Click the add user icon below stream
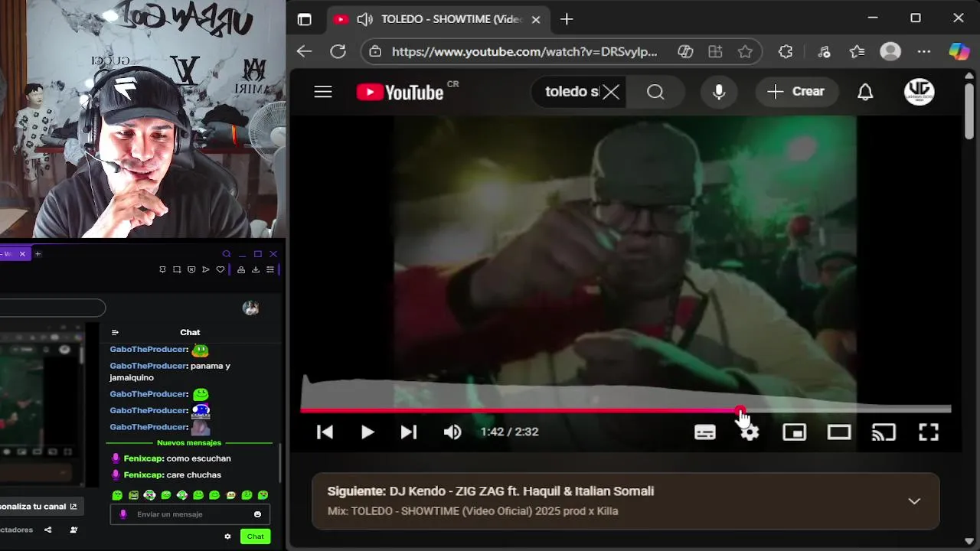The height and width of the screenshot is (551, 980). point(73,530)
